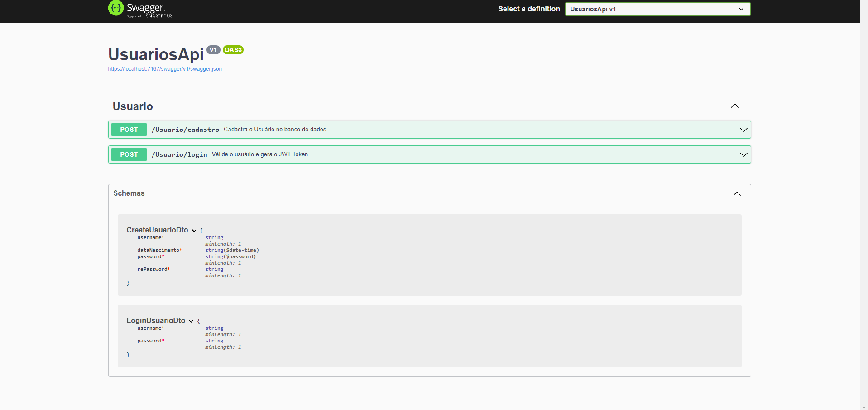Click the scrollbar down arrow

click(x=864, y=407)
